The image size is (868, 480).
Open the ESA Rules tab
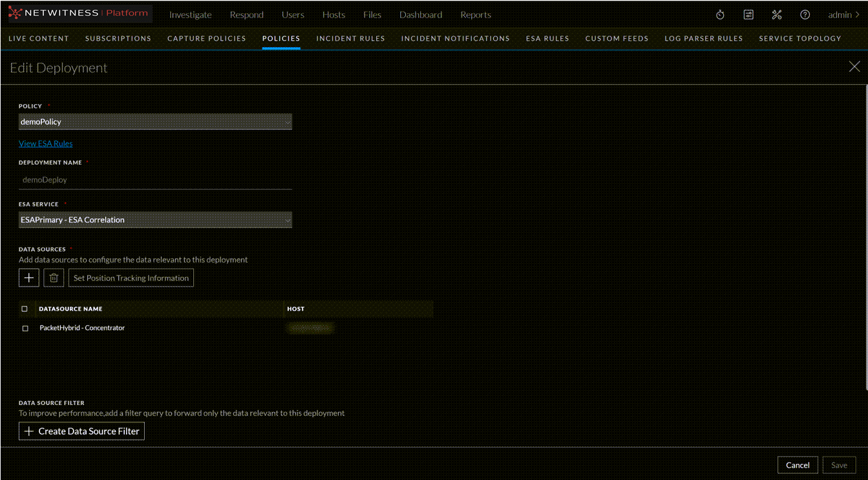click(x=547, y=38)
